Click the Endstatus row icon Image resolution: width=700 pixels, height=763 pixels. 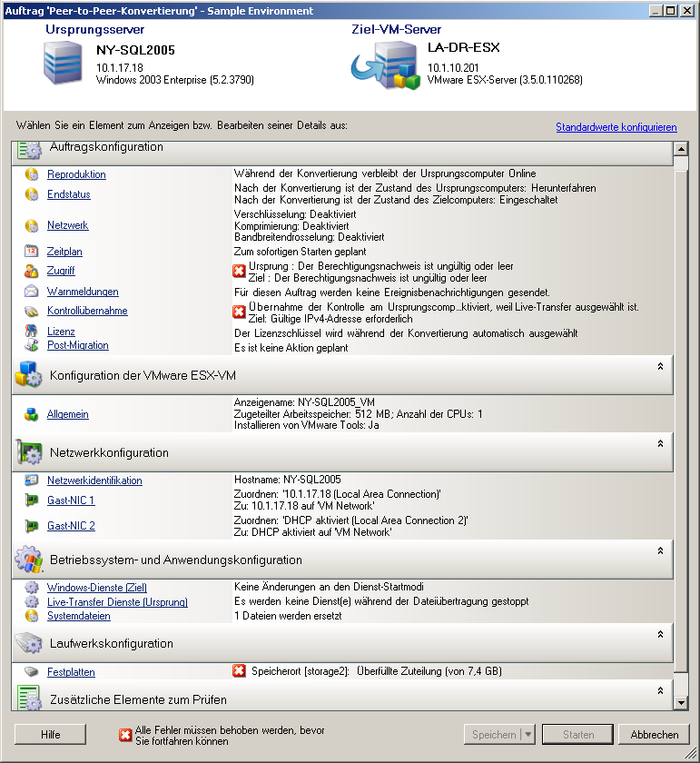32,194
